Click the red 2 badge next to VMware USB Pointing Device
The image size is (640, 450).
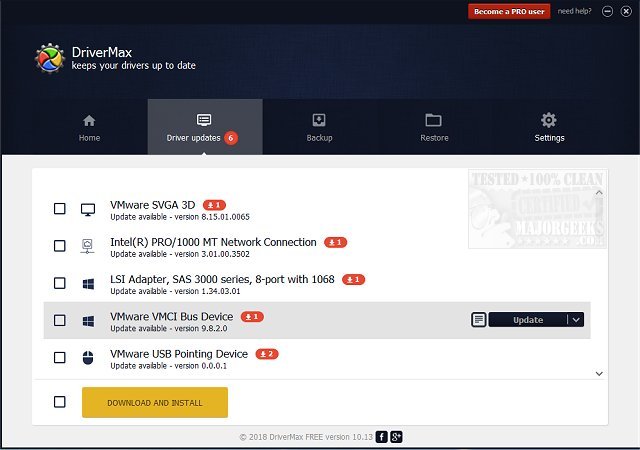click(267, 354)
